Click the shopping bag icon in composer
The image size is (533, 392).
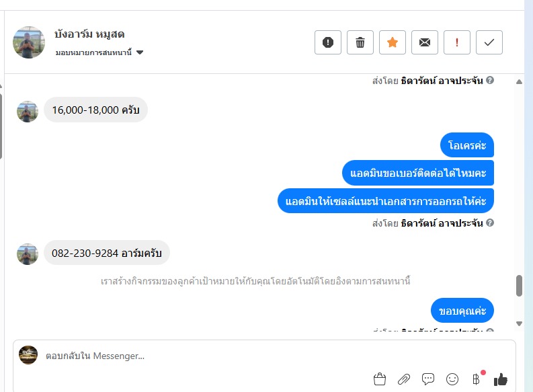tap(379, 379)
